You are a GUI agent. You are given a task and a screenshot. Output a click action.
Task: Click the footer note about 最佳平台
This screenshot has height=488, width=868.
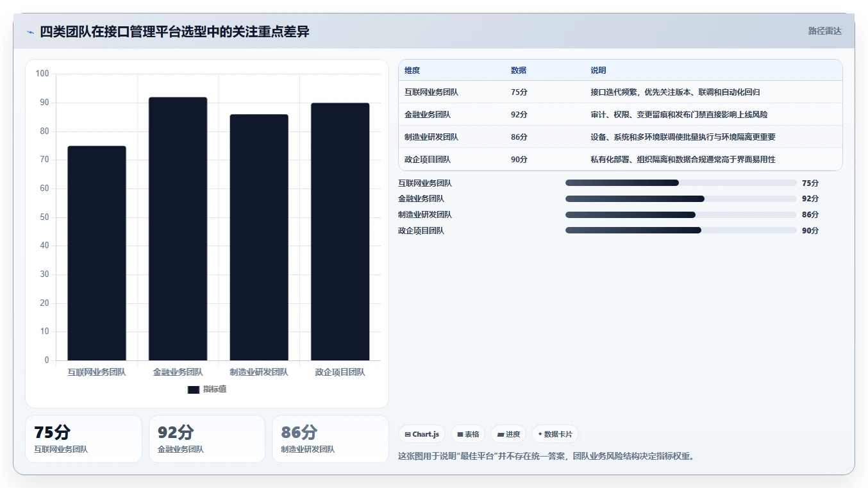point(546,457)
